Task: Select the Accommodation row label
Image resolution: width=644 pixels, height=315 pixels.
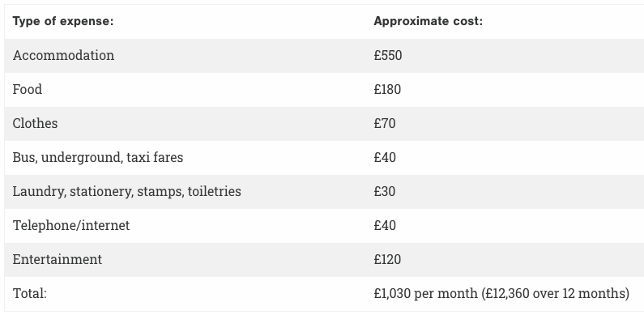Action: [x=63, y=55]
